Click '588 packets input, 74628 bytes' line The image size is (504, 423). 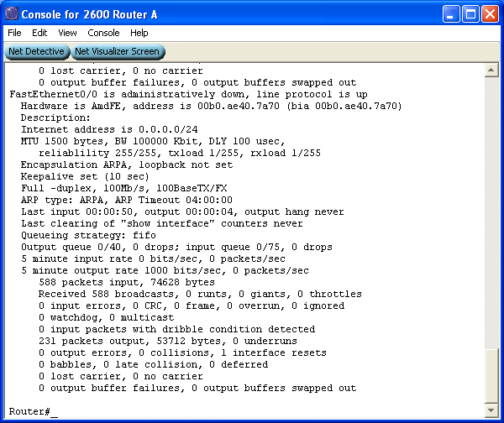127,282
